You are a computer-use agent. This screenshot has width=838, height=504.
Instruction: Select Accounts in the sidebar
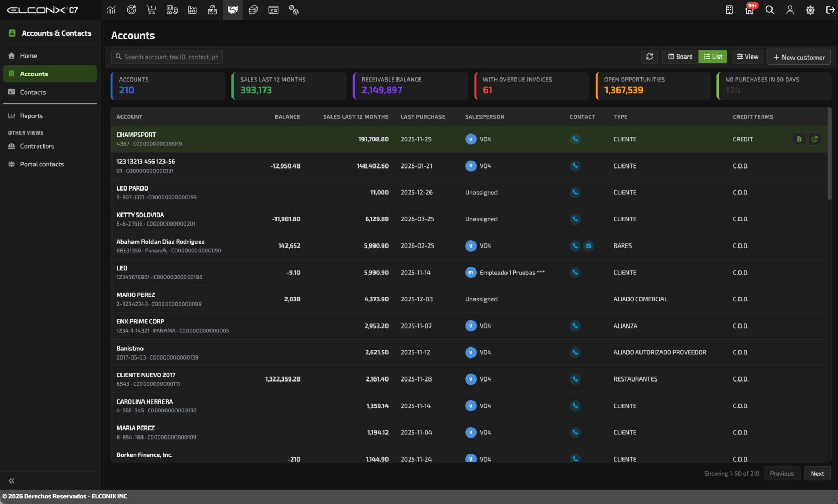pos(50,74)
